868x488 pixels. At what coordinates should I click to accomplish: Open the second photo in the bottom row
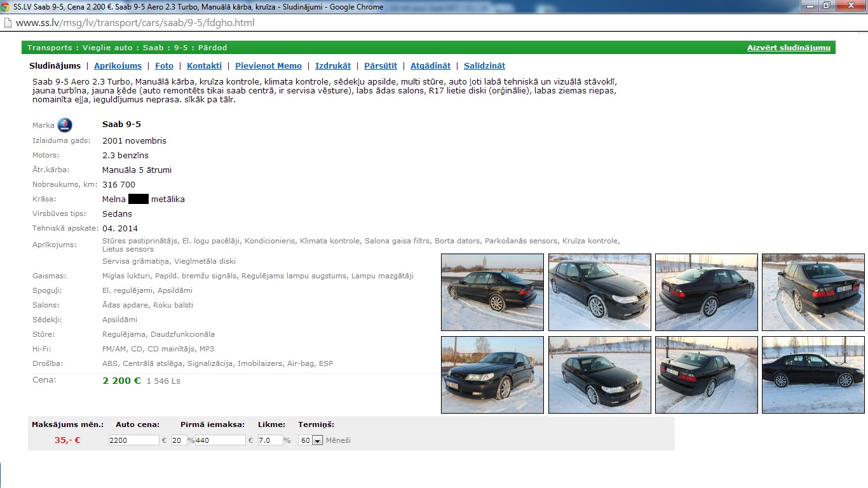click(x=600, y=375)
